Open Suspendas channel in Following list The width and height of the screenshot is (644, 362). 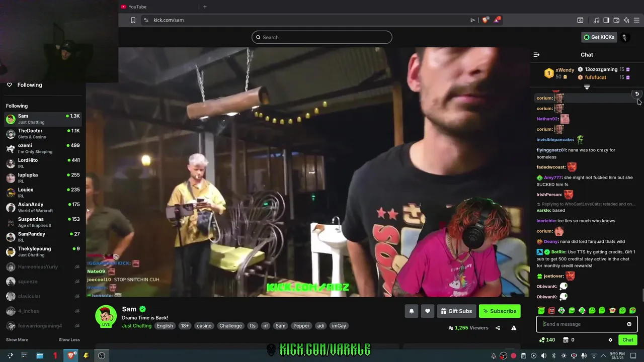(43, 222)
